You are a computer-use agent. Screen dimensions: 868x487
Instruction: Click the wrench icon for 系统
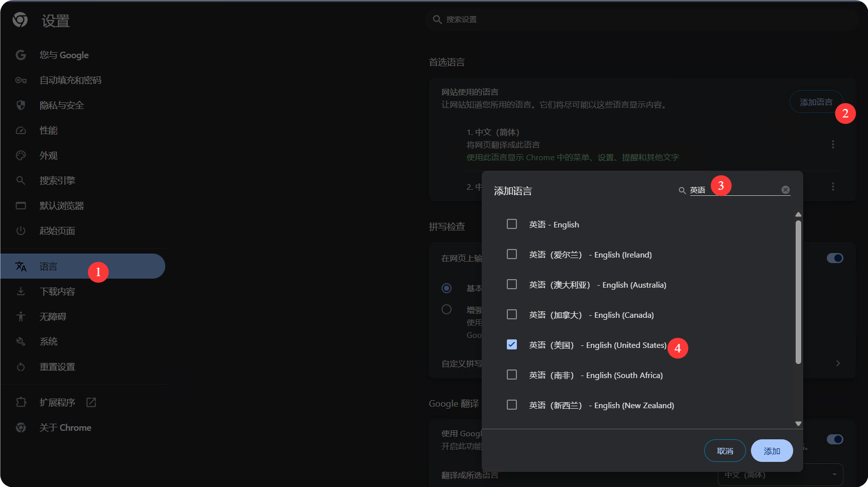21,341
